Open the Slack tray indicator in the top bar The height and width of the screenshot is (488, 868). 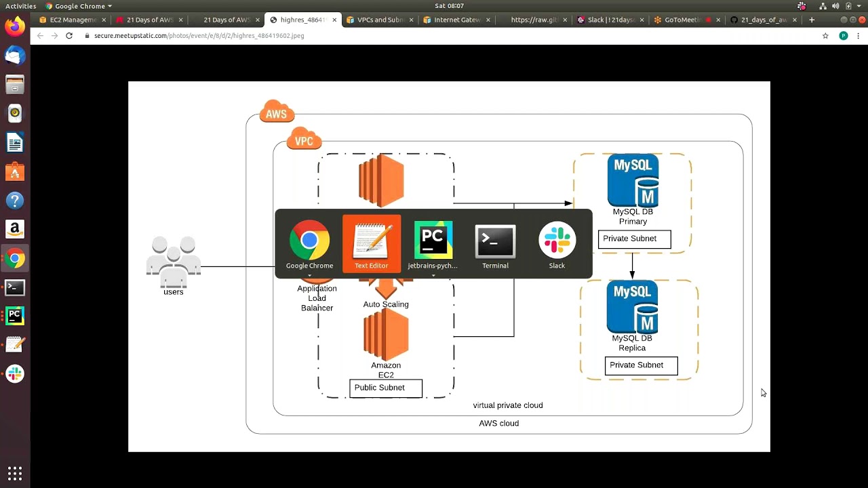coord(802,6)
